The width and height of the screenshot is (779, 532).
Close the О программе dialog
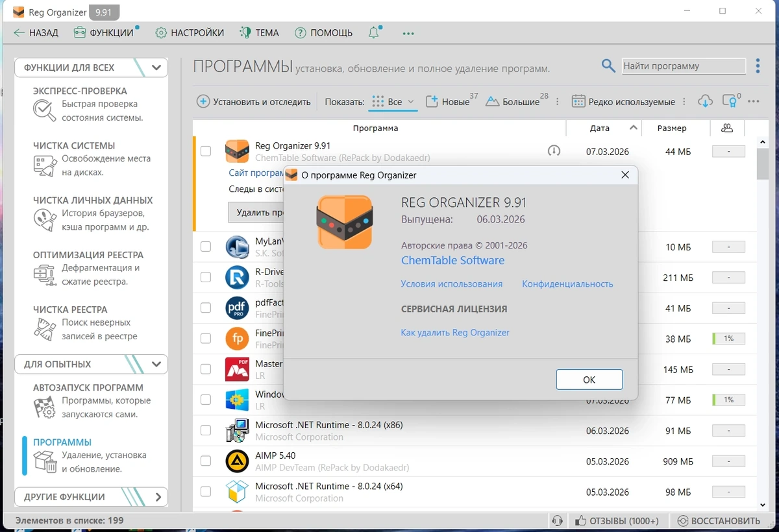[x=625, y=175]
